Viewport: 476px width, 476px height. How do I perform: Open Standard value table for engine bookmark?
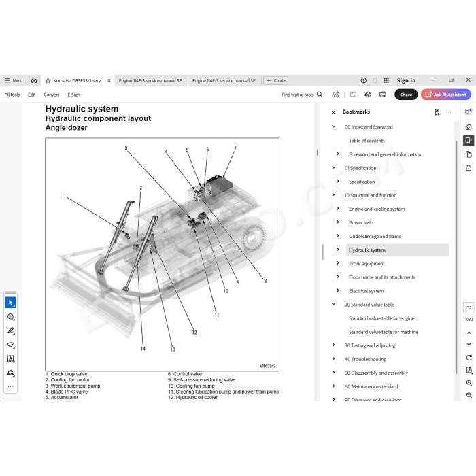point(381,318)
